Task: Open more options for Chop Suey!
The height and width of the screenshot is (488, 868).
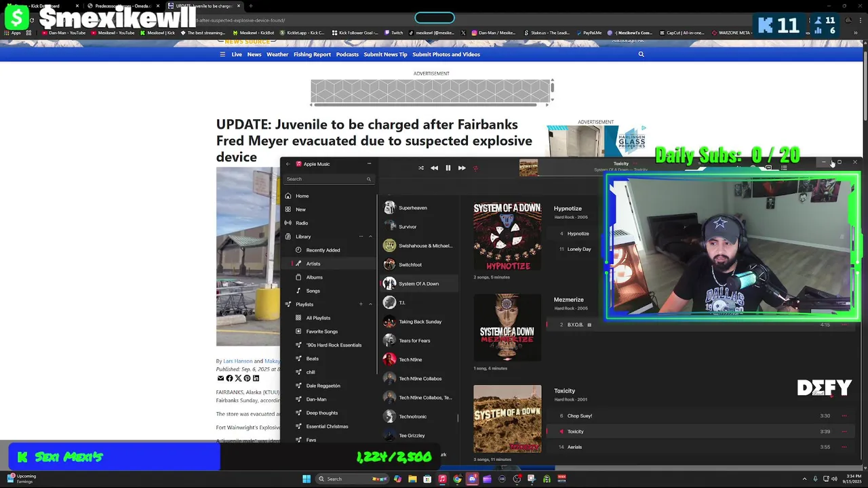Action: (844, 416)
